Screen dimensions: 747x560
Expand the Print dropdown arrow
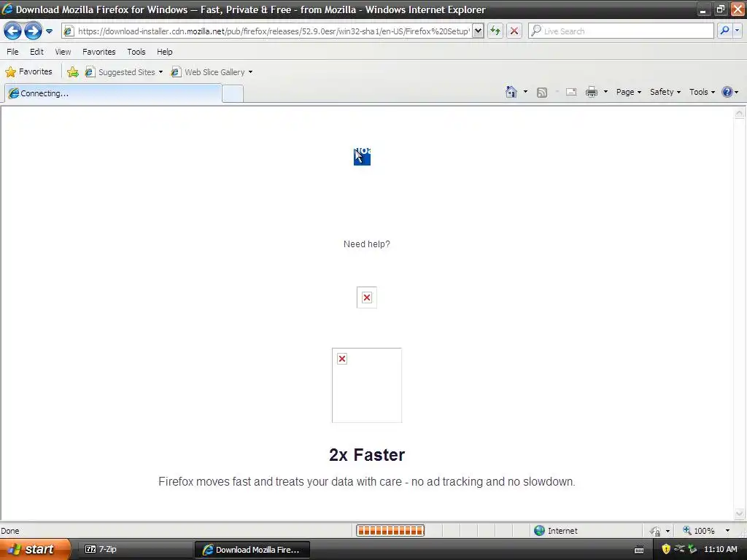(x=605, y=92)
